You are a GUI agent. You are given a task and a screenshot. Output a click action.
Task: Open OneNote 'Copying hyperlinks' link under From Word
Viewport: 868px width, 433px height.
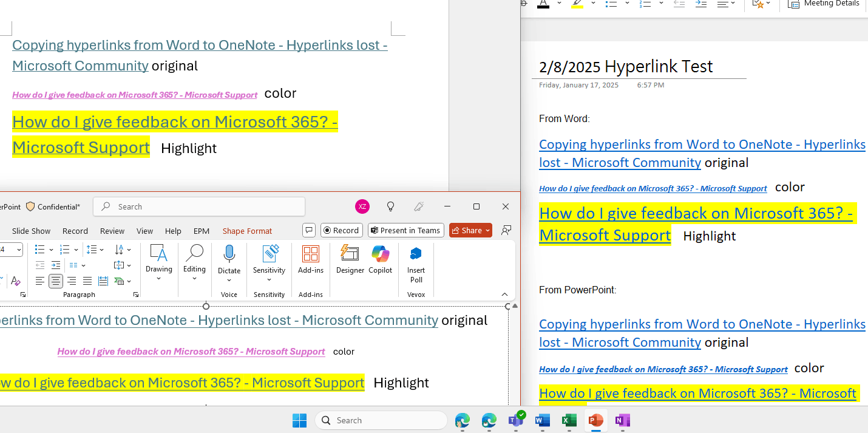[x=702, y=153]
